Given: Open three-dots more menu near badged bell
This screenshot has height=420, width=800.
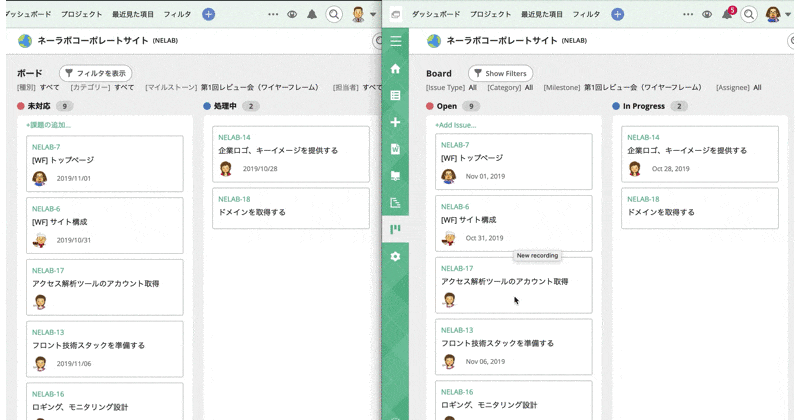Looking at the screenshot, I should click(x=688, y=15).
